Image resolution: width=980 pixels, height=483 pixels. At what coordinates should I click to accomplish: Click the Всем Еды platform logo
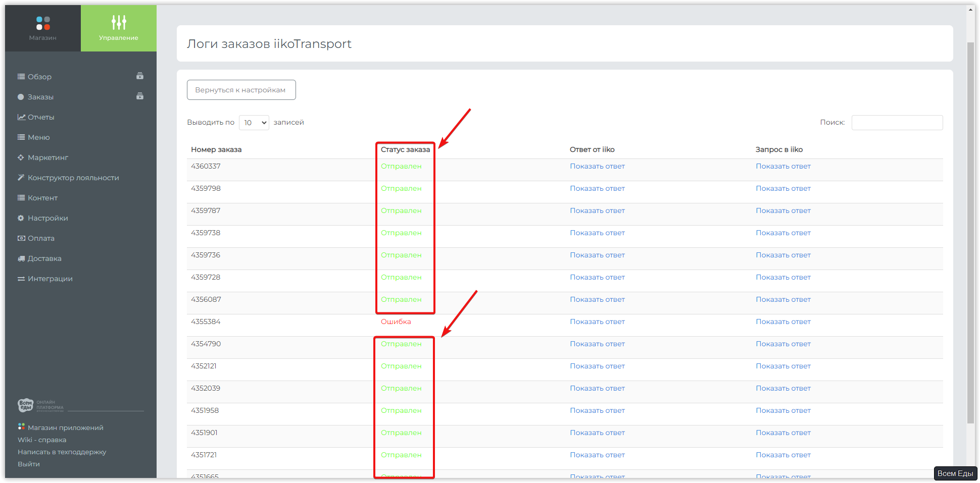[x=40, y=405]
